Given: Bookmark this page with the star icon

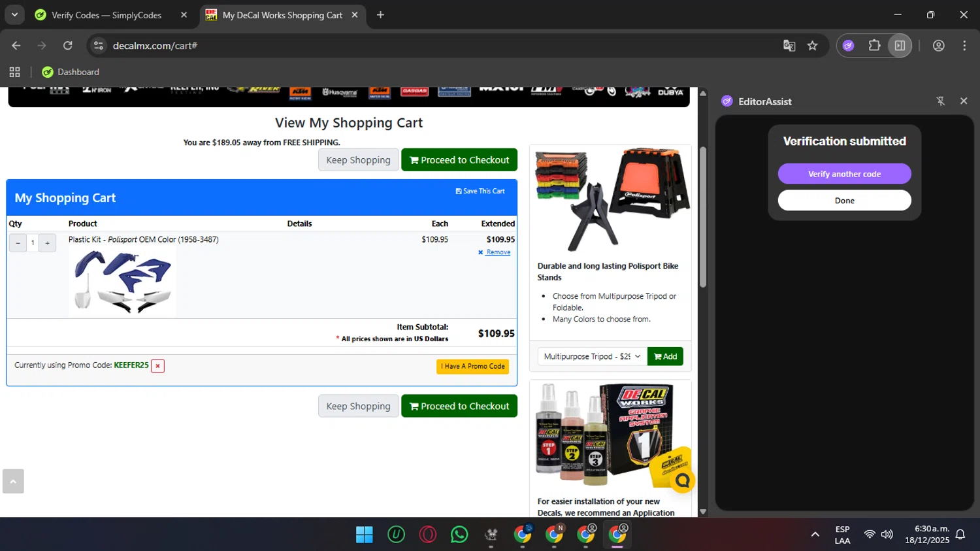Looking at the screenshot, I should pyautogui.click(x=812, y=46).
